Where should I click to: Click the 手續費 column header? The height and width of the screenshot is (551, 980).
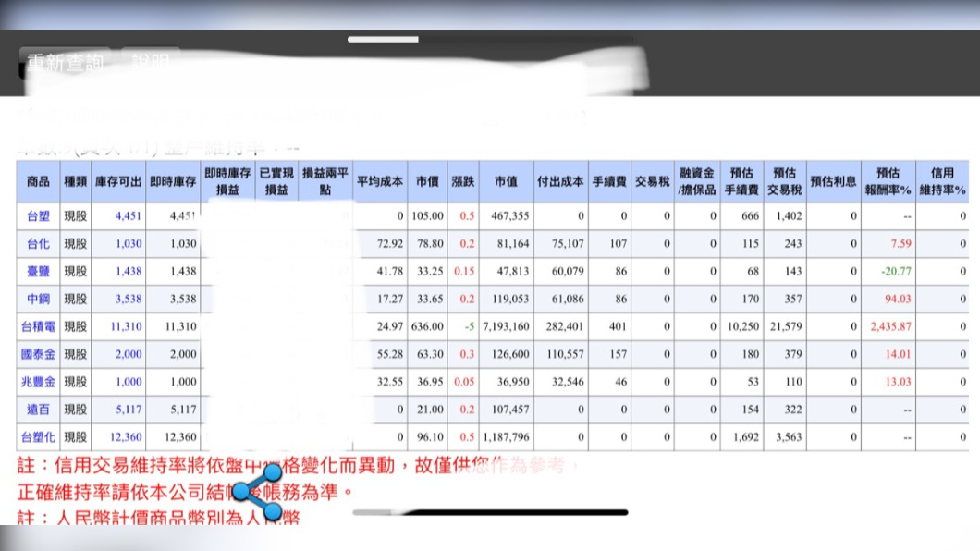coord(609,181)
